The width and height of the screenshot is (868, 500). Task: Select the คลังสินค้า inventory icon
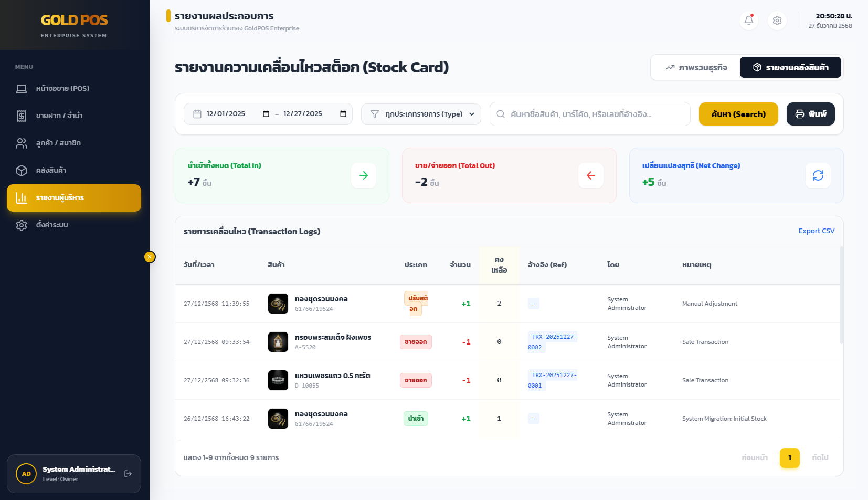pyautogui.click(x=22, y=170)
